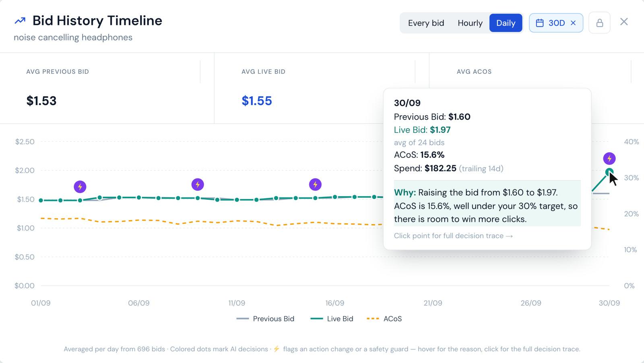Viewport: 644px width, 363px height.
Task: Click the $1.53 average previous bid value
Action: coord(41,101)
